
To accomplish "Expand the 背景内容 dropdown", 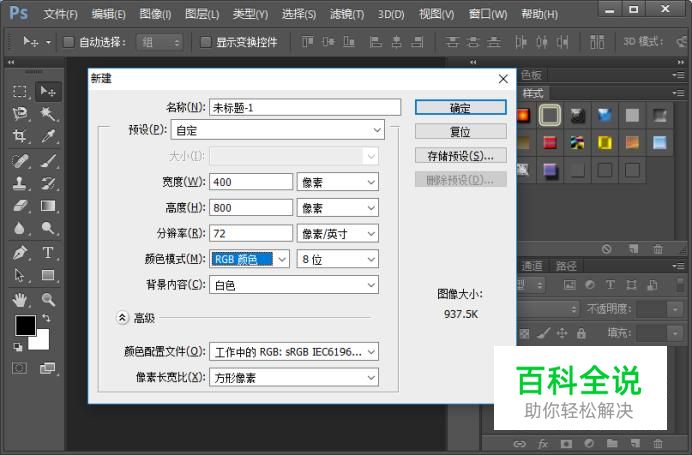I will (293, 285).
